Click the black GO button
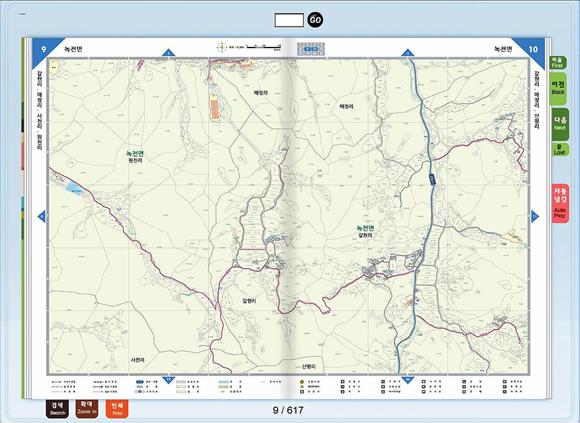The width and height of the screenshot is (580, 423). (x=315, y=20)
